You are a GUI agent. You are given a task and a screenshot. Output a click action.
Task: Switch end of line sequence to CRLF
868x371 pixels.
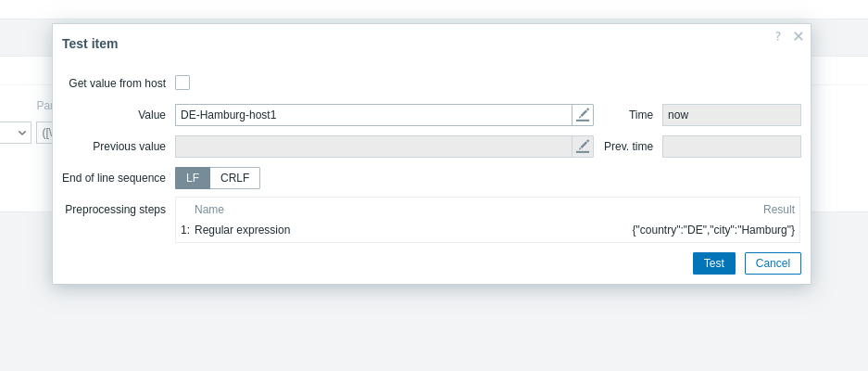[235, 178]
